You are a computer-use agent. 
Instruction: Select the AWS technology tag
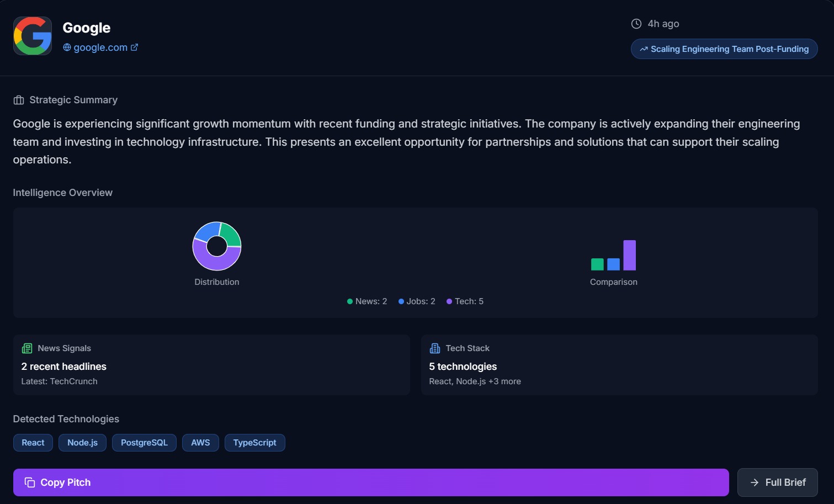[200, 443]
